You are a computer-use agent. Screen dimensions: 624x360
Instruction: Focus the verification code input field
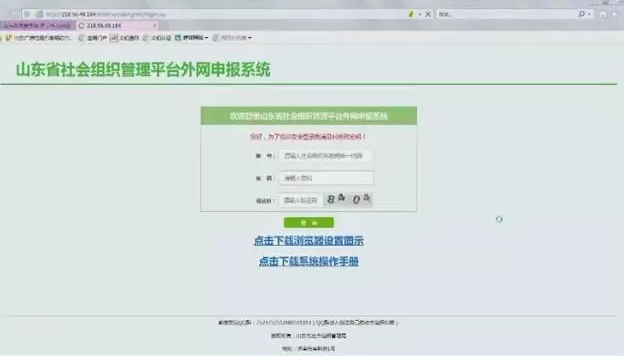[300, 200]
